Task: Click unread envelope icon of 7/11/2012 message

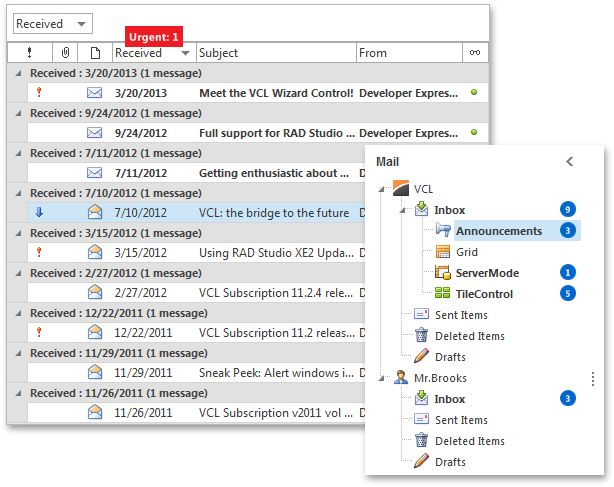Action: [94, 173]
